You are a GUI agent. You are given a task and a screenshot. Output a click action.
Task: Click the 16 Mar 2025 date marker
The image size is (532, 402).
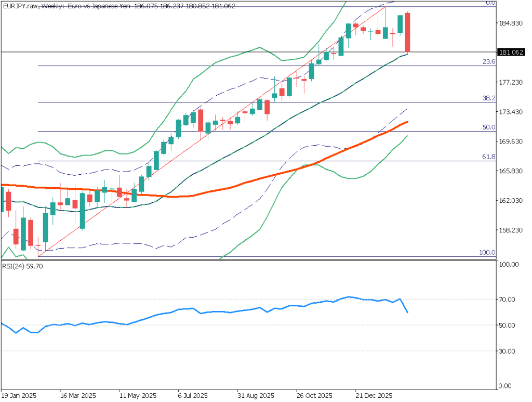pos(78,394)
